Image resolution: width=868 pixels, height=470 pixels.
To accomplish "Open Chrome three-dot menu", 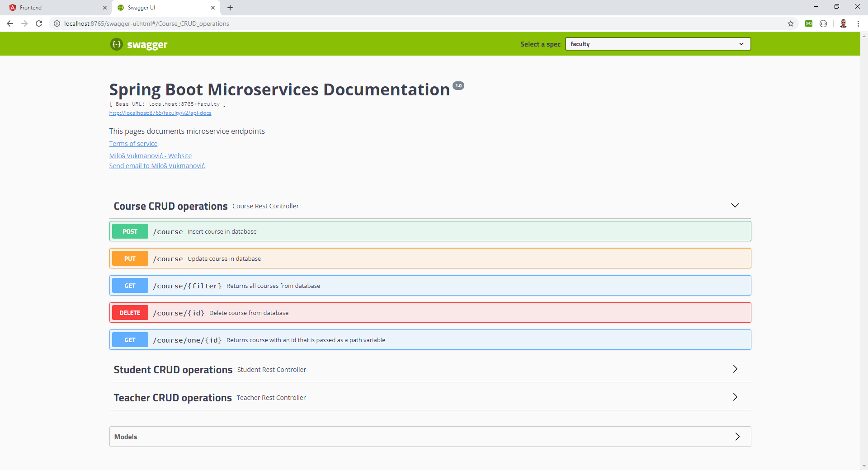I will click(858, 23).
